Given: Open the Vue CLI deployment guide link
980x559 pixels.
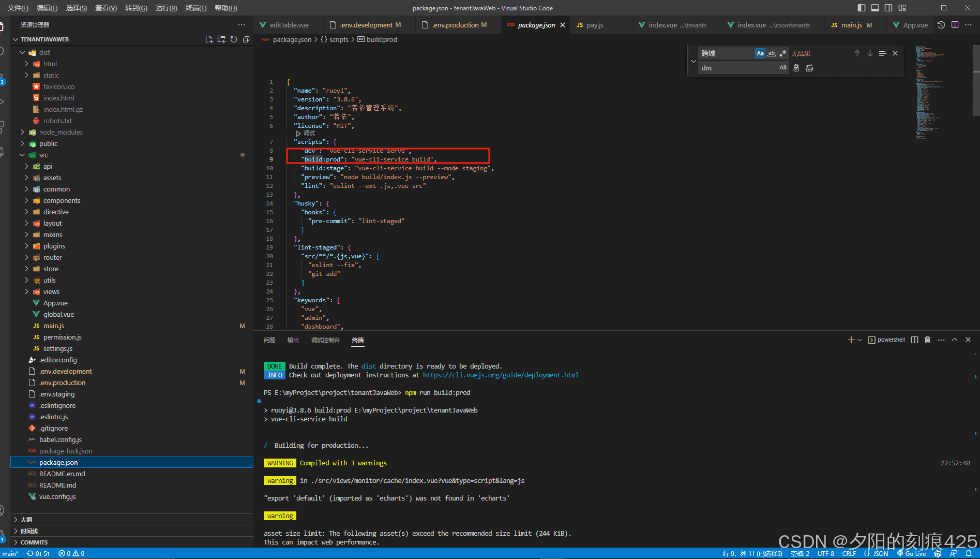Looking at the screenshot, I should [500, 375].
